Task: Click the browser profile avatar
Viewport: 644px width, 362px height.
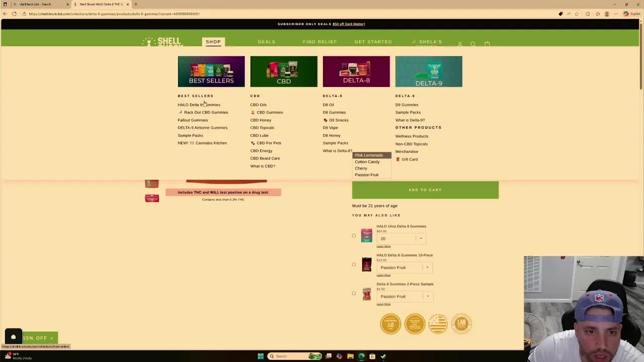Action: click(607, 14)
